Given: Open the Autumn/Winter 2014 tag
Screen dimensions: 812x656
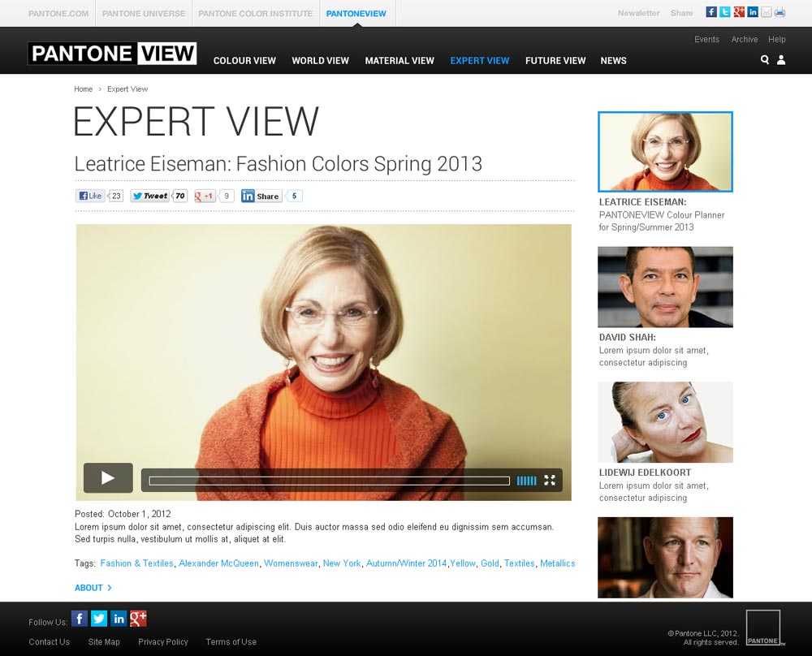Looking at the screenshot, I should point(407,563).
